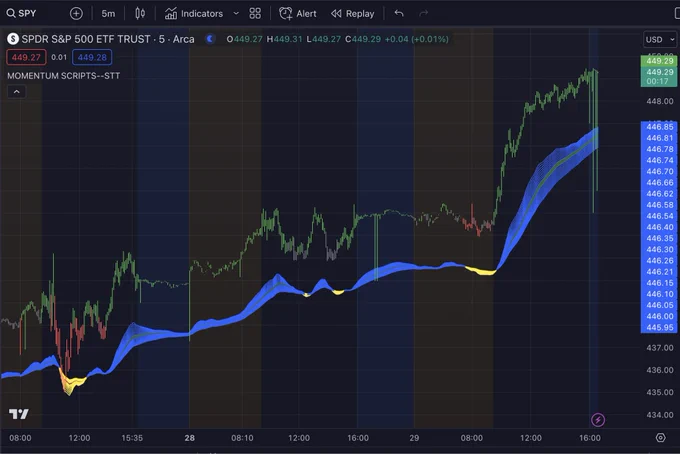Viewport: 680px width, 454px height.
Task: Create an Alert
Action: [x=298, y=13]
